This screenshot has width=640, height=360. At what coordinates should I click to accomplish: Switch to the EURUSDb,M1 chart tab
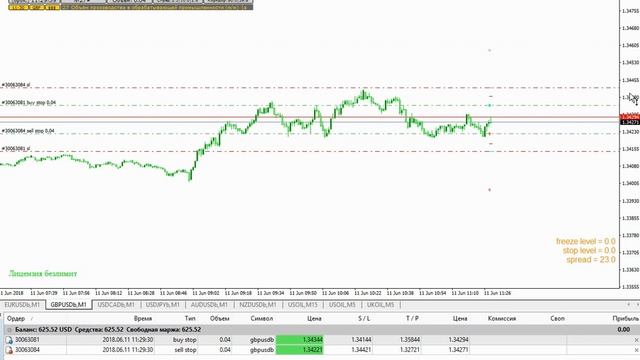tap(22, 305)
